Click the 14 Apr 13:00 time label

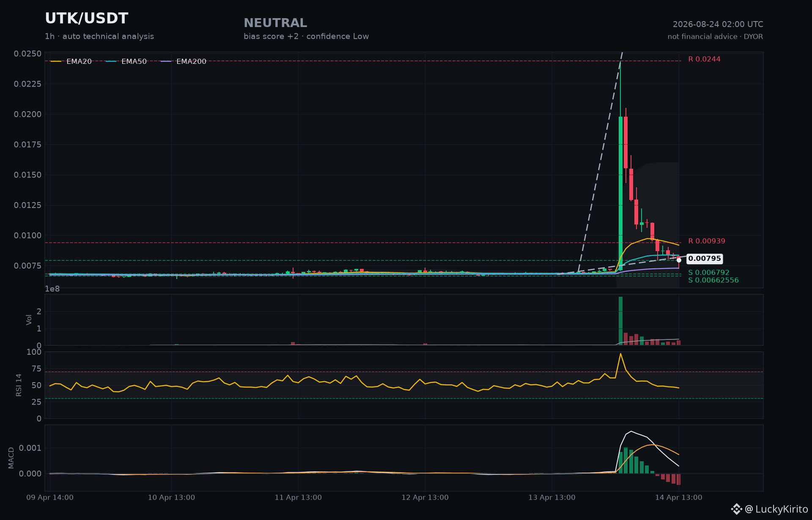679,498
